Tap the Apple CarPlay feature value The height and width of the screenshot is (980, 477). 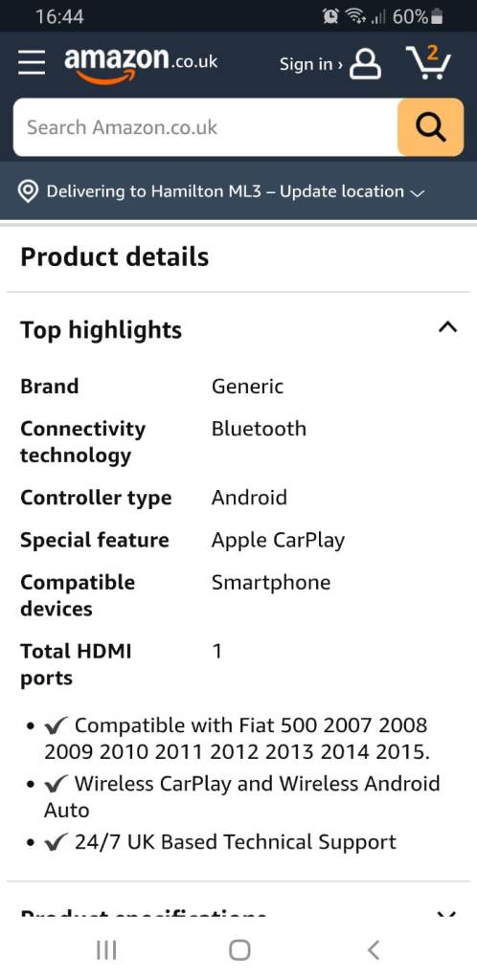pyautogui.click(x=278, y=541)
